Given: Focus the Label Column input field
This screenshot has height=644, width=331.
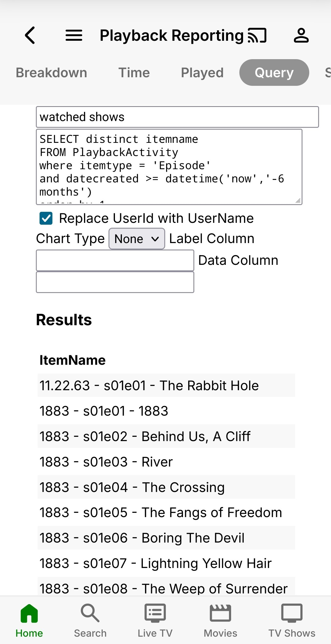Looking at the screenshot, I should (x=115, y=261).
